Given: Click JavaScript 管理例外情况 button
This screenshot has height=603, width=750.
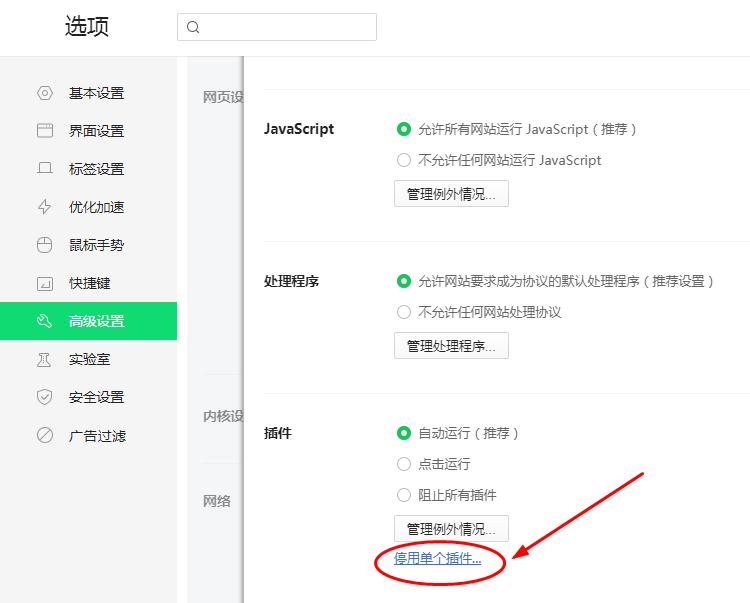Looking at the screenshot, I should (451, 194).
